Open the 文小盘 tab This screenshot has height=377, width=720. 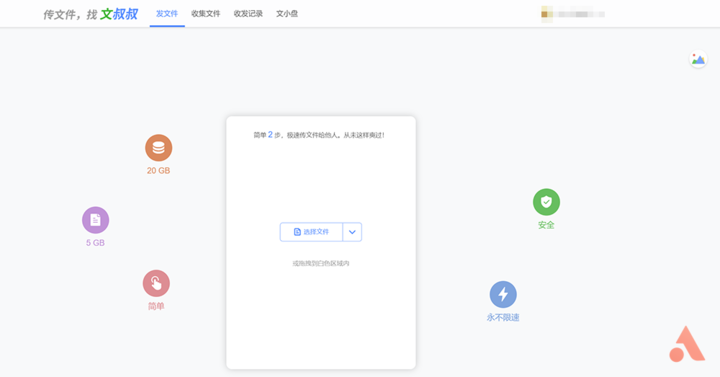287,14
